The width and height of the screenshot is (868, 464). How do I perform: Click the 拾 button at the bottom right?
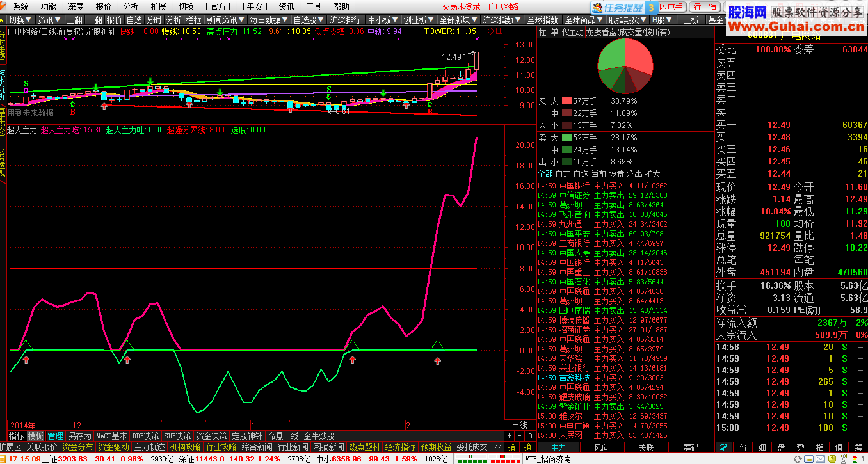[511, 447]
